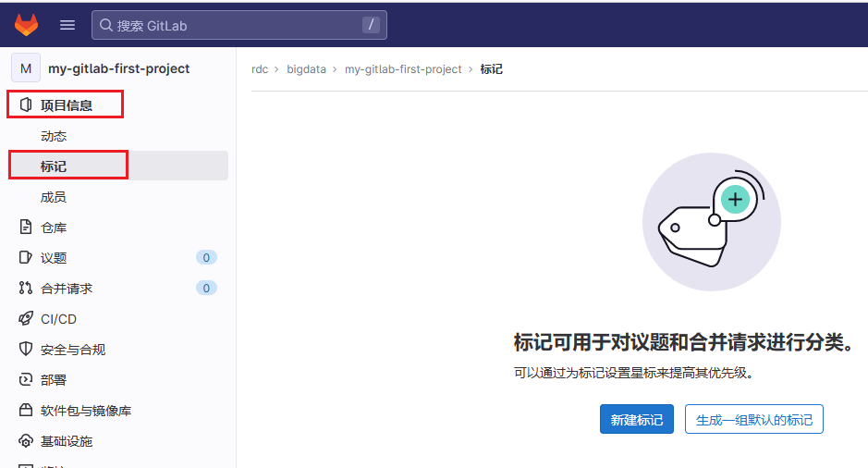Select 标记 in the sidebar submenu

coord(54,166)
